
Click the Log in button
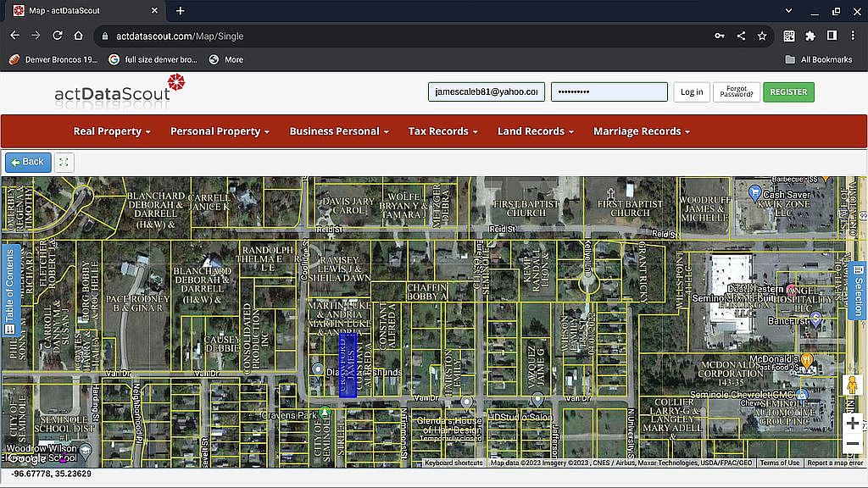(x=691, y=92)
